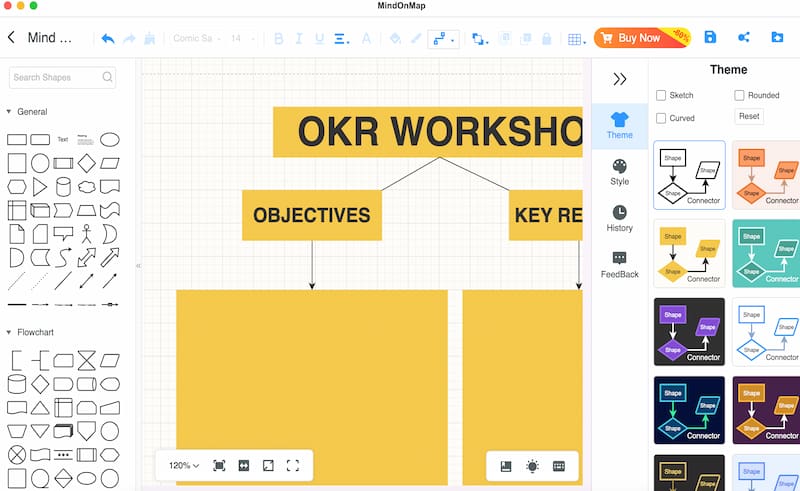The image size is (800, 491).
Task: Click the keyboard shortcuts icon
Action: coord(559,466)
